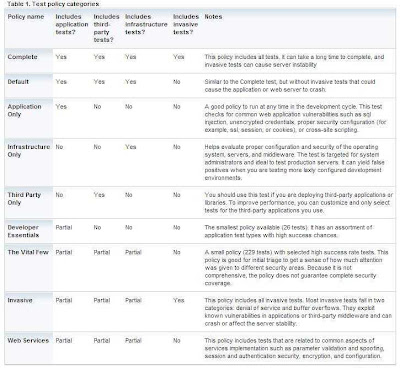
Task: Click the Includes third-party tests header
Action: tap(106, 28)
